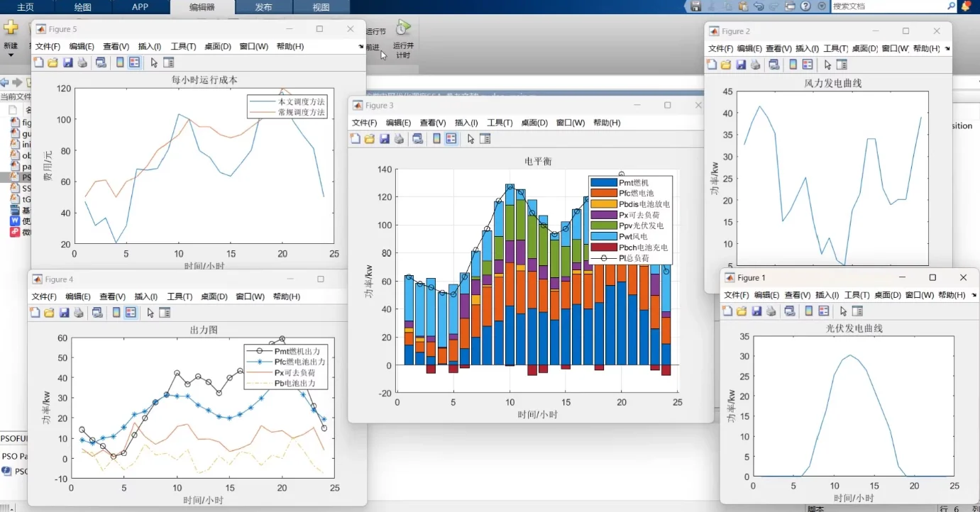Click Paste icon in MATLAB quick access toolbar

coord(743,6)
